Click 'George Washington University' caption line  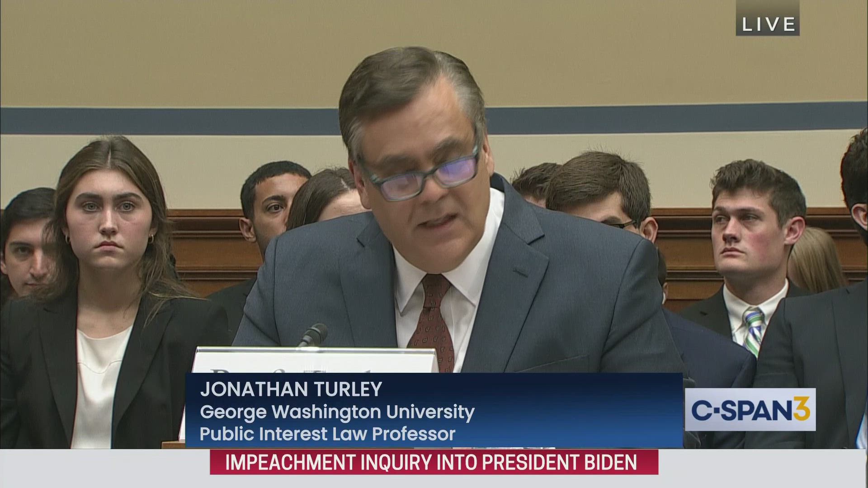337,412
